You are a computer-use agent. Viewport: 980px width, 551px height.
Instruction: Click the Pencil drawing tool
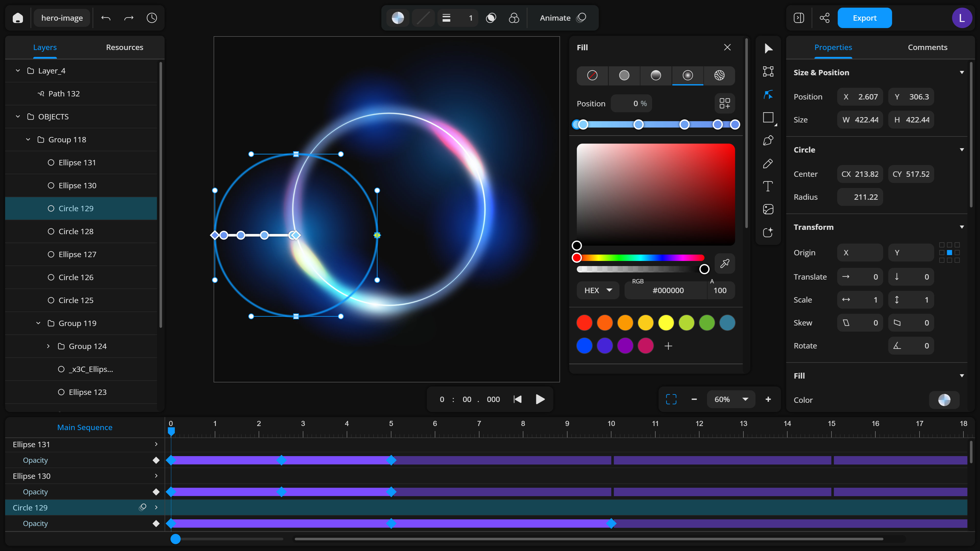pos(768,164)
